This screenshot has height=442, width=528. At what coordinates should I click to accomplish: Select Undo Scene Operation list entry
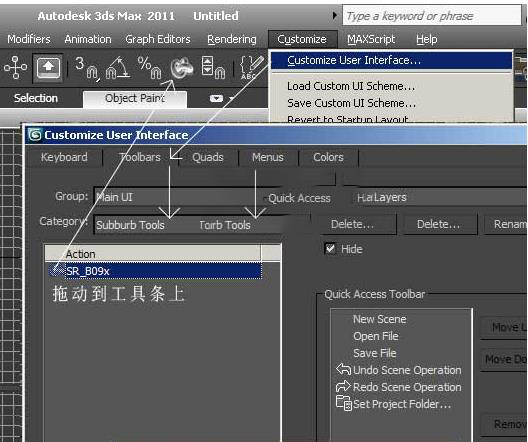(x=407, y=370)
